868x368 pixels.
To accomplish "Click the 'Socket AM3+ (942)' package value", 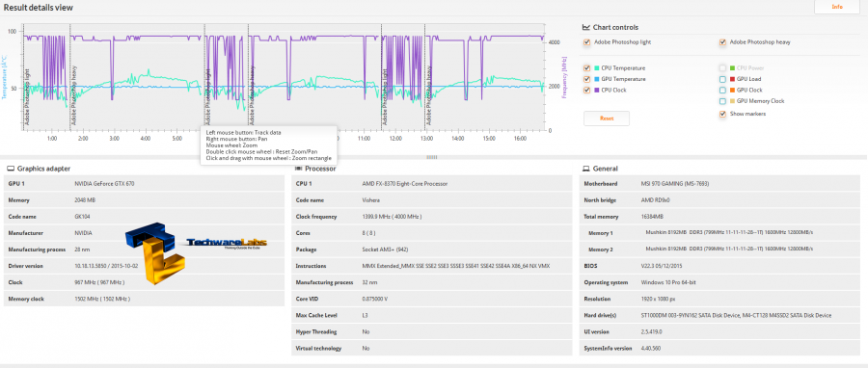I will pos(385,250).
